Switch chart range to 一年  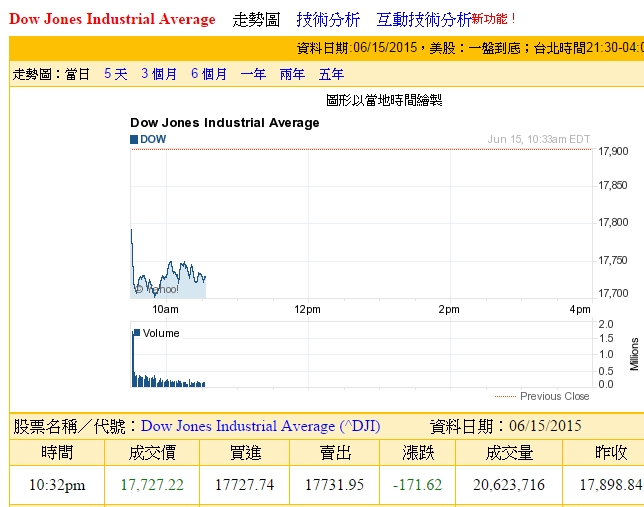coord(253,74)
